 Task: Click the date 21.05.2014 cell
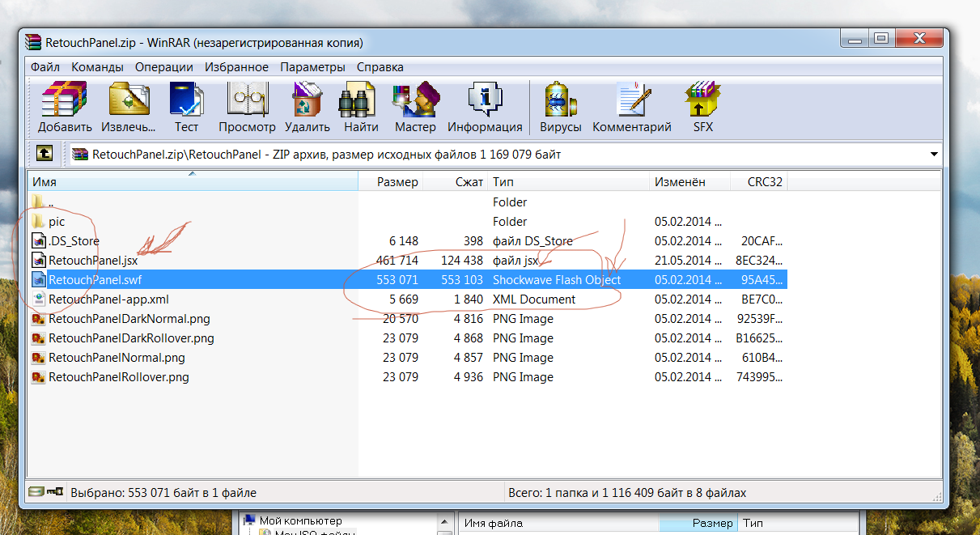tap(687, 260)
